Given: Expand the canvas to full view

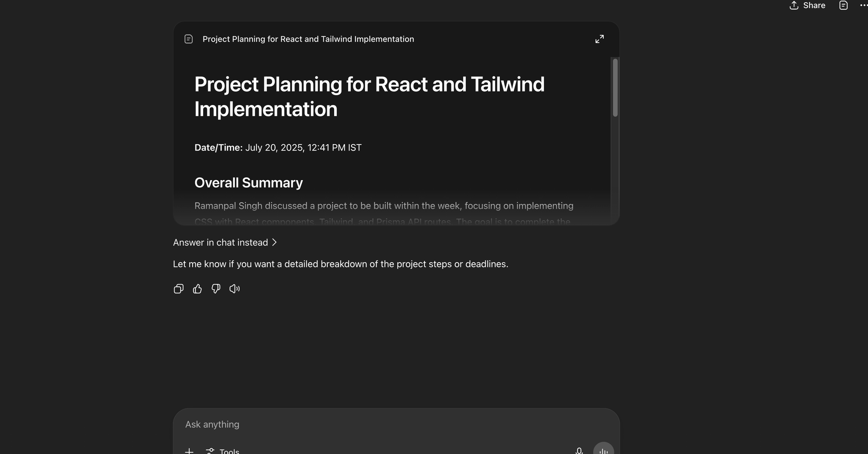Looking at the screenshot, I should pos(599,39).
